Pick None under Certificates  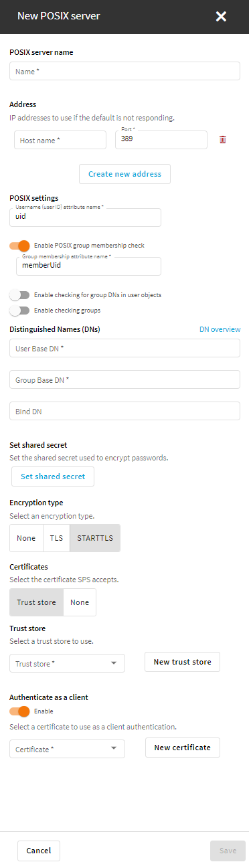[80, 602]
